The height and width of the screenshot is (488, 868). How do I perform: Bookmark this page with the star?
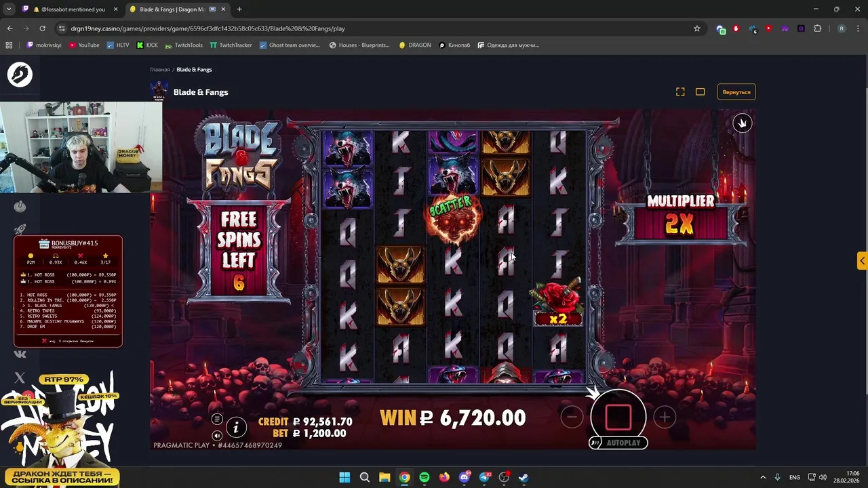[x=696, y=28]
